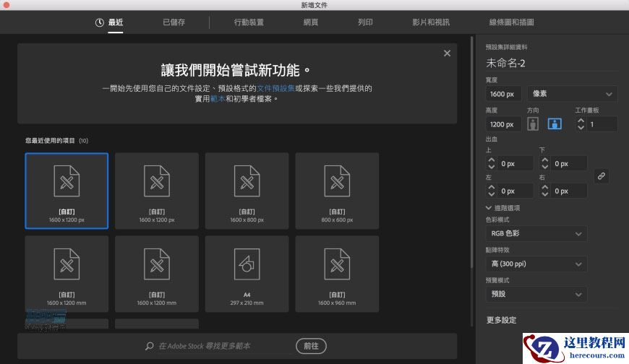Click the 更多設定 button
Image resolution: width=629 pixels, height=364 pixels.
[502, 320]
